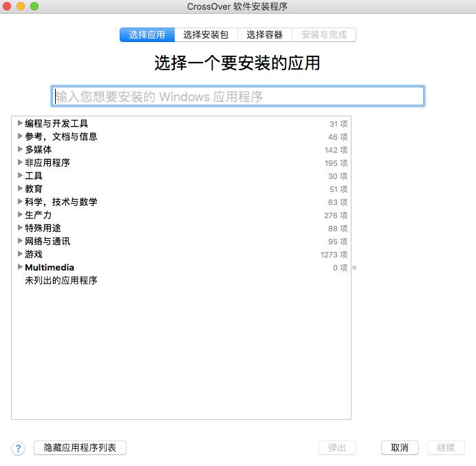Expand the 科学，技术与数学 category arrow
The image size is (476, 466).
click(x=20, y=202)
